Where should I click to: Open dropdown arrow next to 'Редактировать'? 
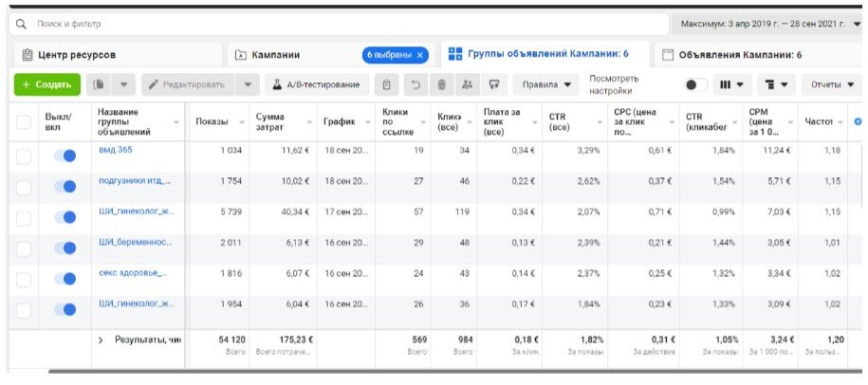[x=248, y=84]
